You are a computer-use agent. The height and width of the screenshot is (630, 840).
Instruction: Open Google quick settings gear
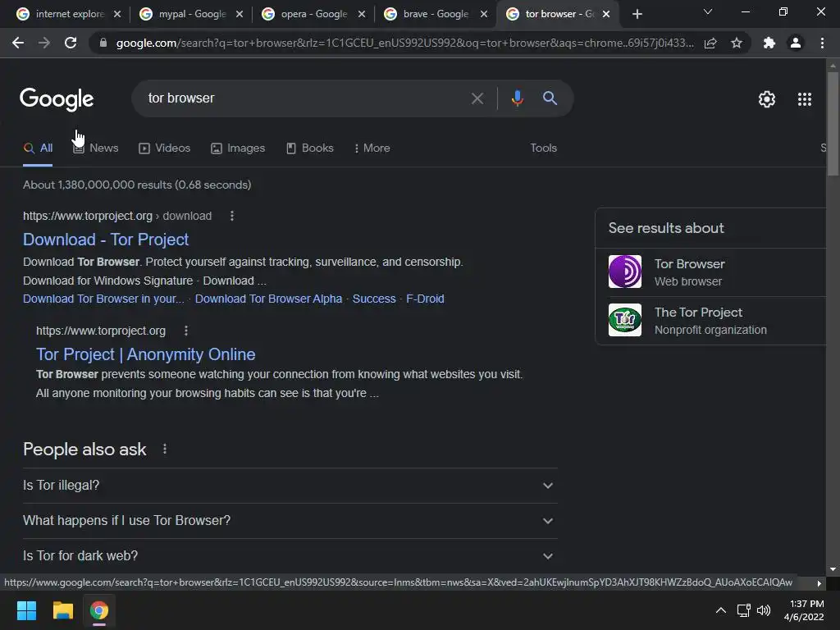pyautogui.click(x=767, y=99)
